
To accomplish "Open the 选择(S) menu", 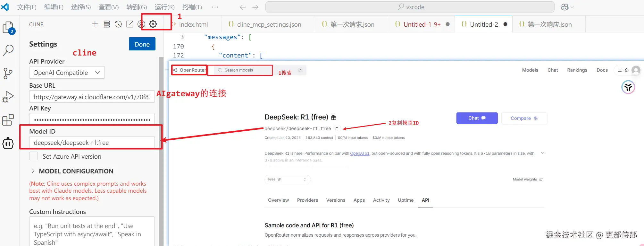I will 81,7.
